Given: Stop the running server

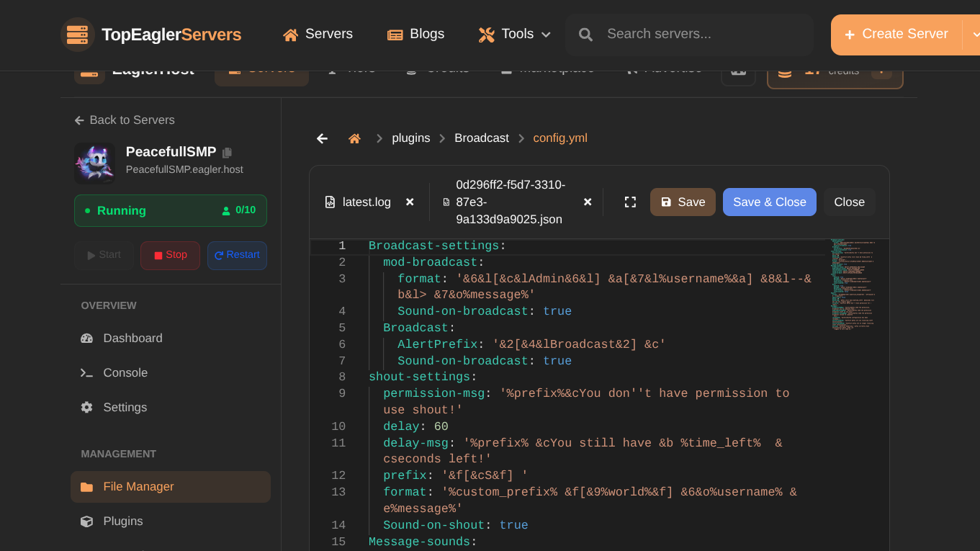Looking at the screenshot, I should click(x=170, y=255).
